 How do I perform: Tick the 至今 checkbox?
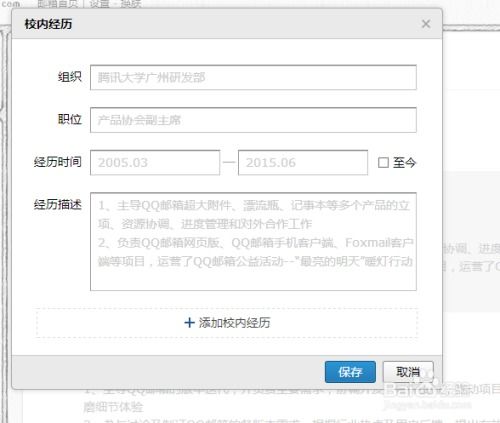pyautogui.click(x=383, y=163)
